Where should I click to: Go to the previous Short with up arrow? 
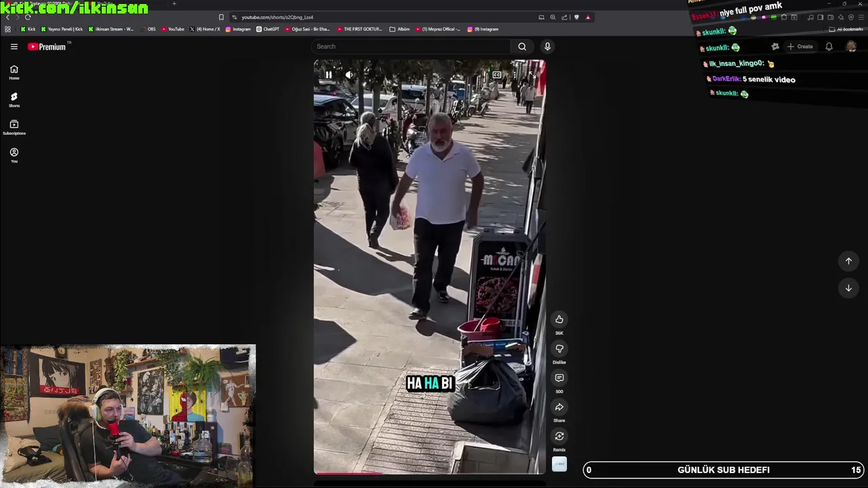pos(848,261)
